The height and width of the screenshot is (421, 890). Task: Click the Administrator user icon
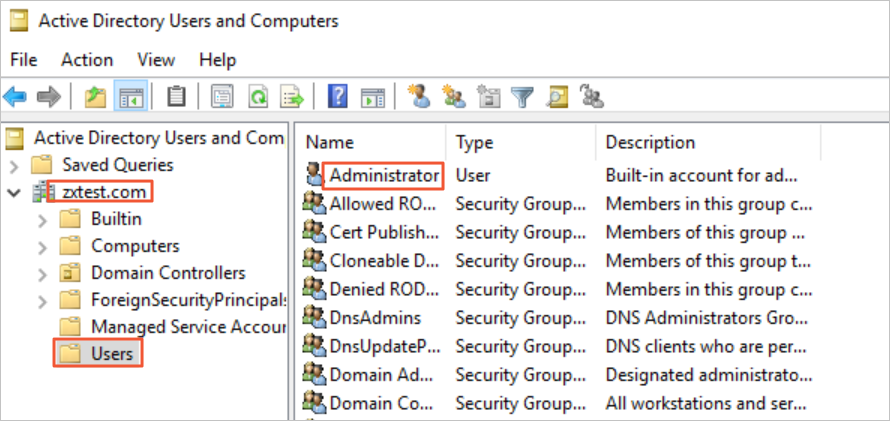click(x=313, y=175)
